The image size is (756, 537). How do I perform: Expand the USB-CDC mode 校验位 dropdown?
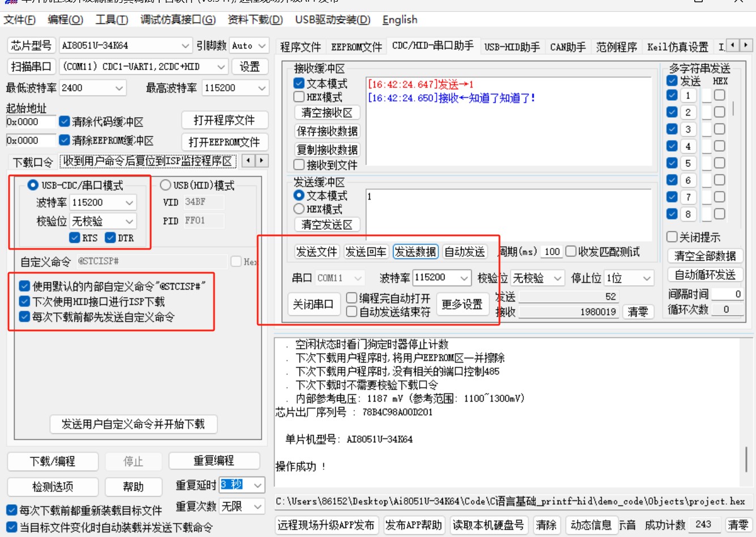coord(130,221)
